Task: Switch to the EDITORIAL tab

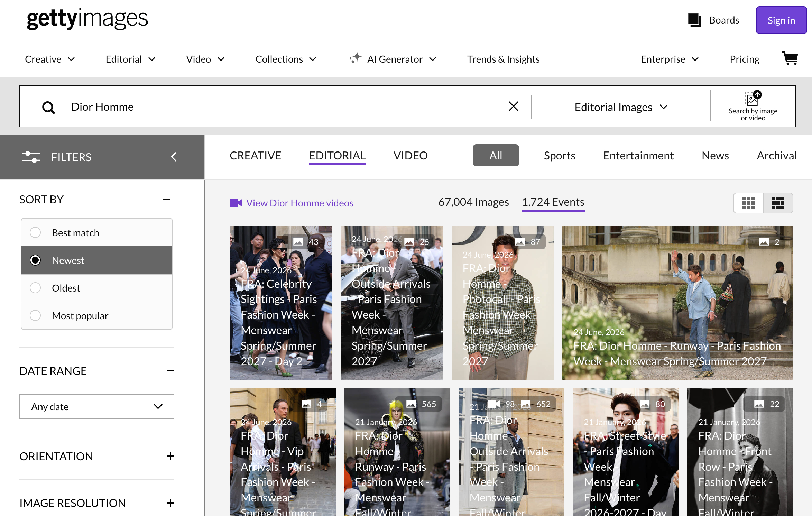Action: [x=337, y=156]
